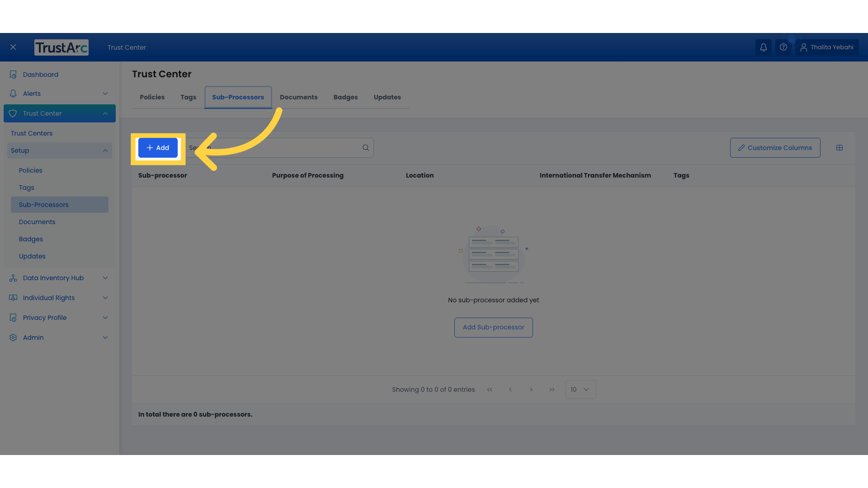Click the Privacy Profile icon
This screenshot has width=868, height=488.
pyautogui.click(x=13, y=318)
